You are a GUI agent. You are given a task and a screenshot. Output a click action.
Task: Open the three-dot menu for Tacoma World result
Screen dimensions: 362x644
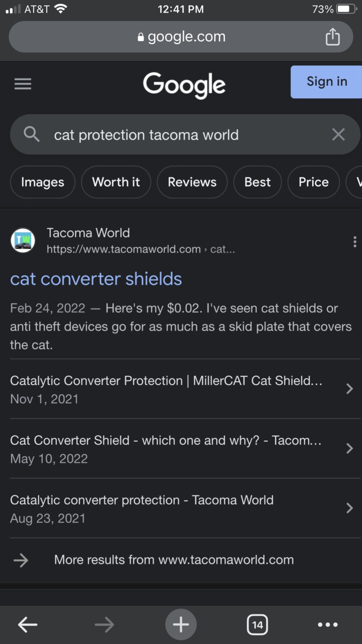pos(355,241)
